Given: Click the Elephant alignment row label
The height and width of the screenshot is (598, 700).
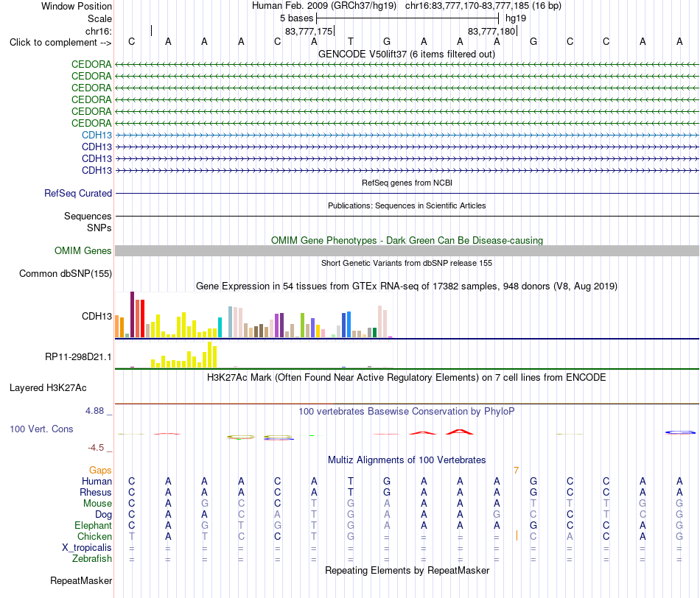Looking at the screenshot, I should click(x=93, y=525).
